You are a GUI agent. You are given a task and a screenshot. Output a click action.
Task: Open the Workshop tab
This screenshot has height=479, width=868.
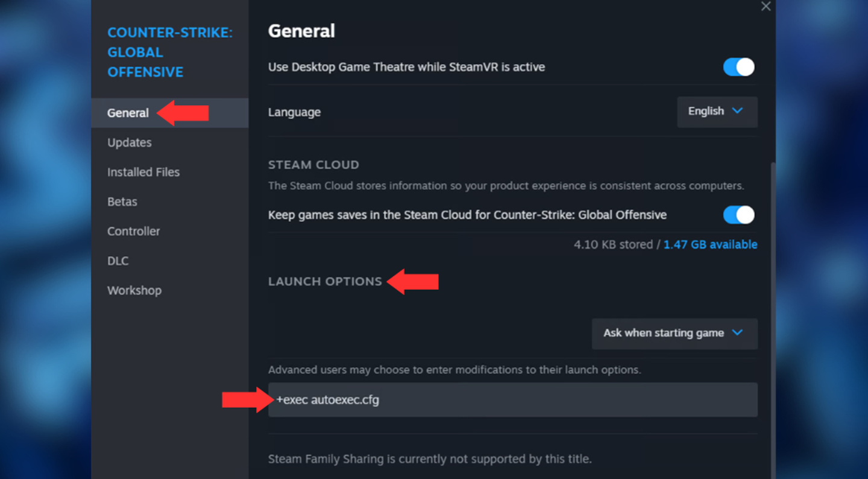[x=134, y=290]
